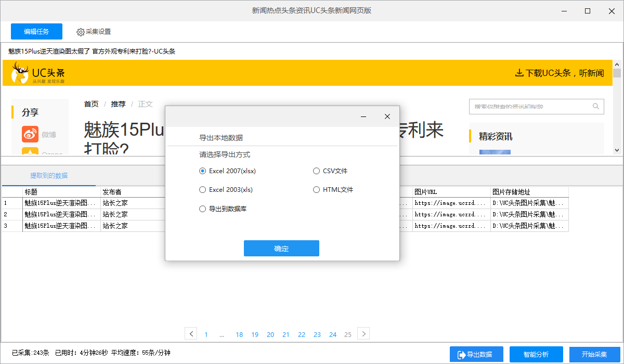
Task: Click the news search input field
Action: 530,107
